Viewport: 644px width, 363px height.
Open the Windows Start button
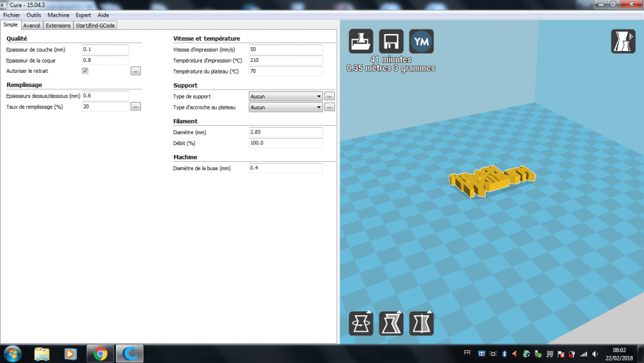(x=12, y=353)
